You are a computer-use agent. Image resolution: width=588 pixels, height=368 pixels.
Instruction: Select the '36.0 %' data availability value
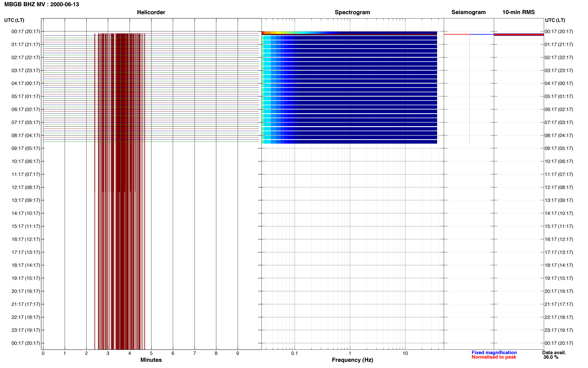(551, 357)
